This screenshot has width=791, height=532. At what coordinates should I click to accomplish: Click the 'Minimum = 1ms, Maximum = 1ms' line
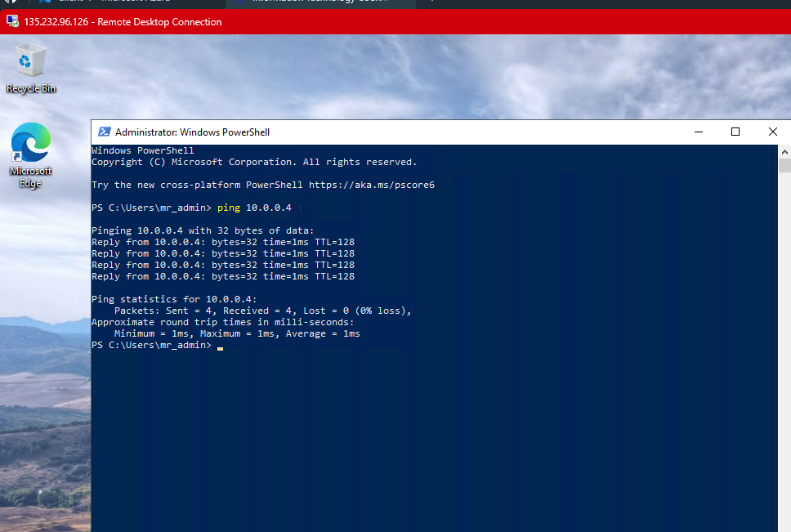click(x=237, y=333)
